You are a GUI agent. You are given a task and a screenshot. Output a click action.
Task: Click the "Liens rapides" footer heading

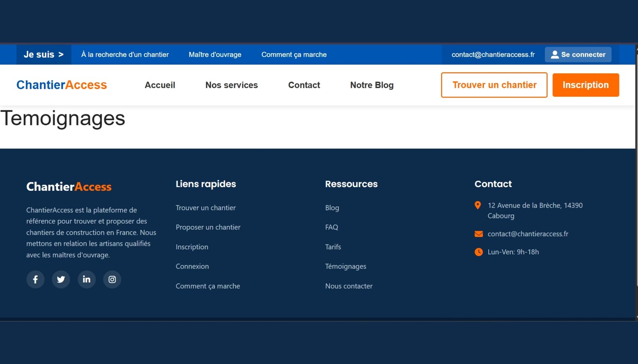tap(206, 184)
